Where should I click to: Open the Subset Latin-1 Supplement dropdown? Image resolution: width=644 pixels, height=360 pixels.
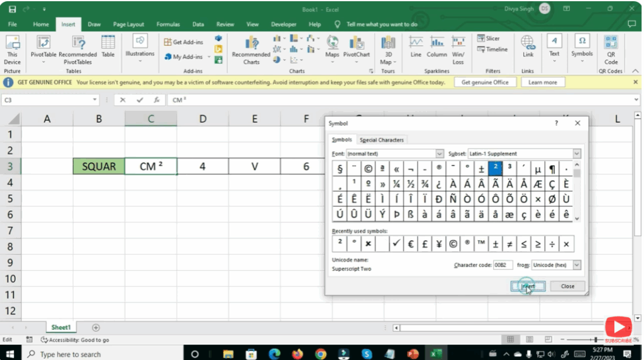[x=576, y=154]
